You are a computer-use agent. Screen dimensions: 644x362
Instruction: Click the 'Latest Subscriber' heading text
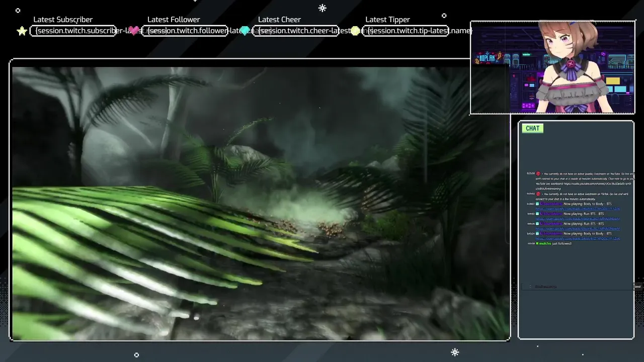pos(63,20)
